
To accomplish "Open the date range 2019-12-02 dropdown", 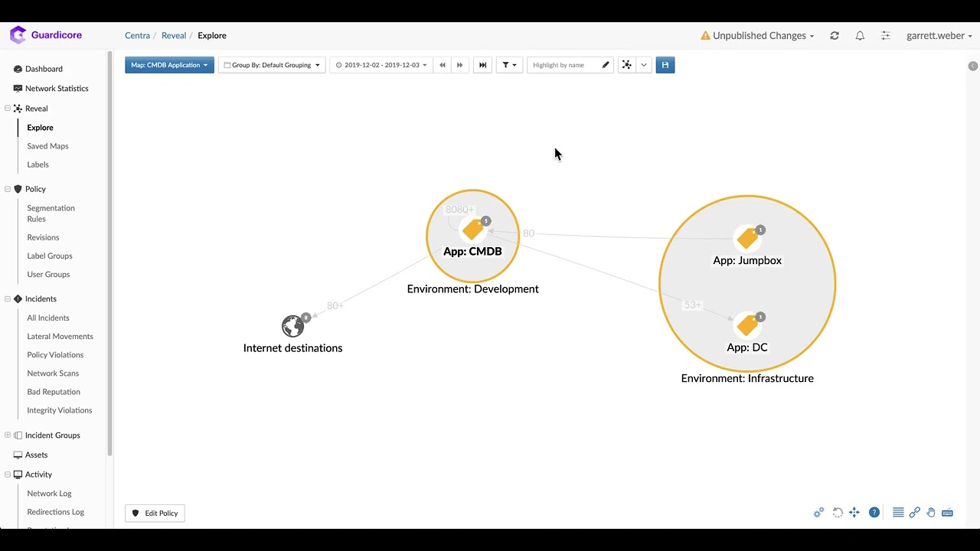I will click(381, 65).
